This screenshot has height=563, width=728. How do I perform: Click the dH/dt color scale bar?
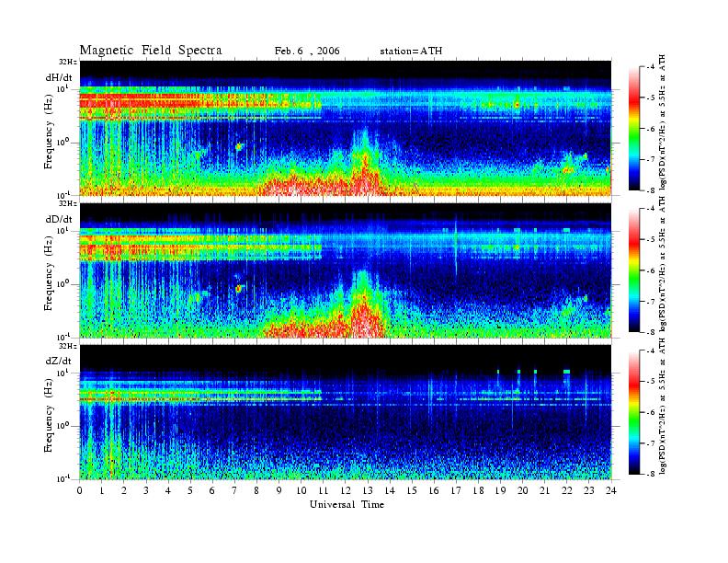click(634, 129)
